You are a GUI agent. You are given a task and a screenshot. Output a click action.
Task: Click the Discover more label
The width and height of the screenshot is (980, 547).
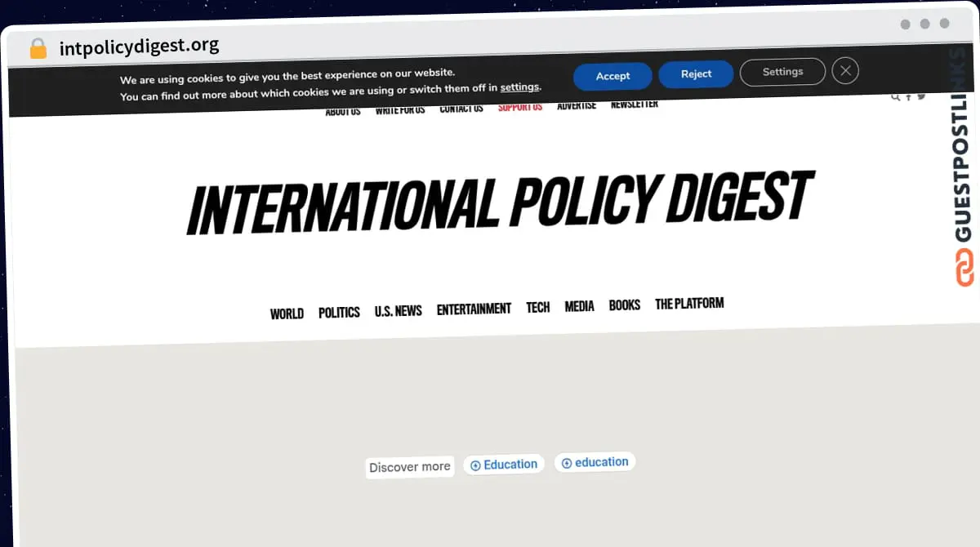coord(410,467)
